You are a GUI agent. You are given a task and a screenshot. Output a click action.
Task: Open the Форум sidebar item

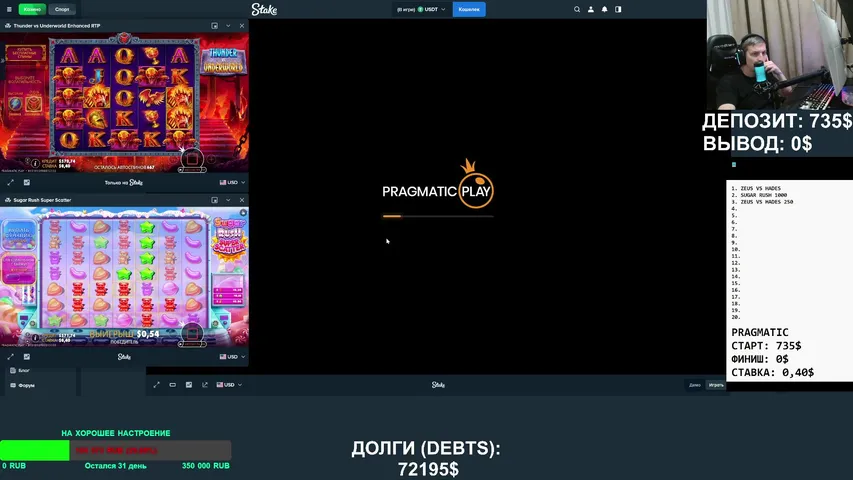point(22,385)
